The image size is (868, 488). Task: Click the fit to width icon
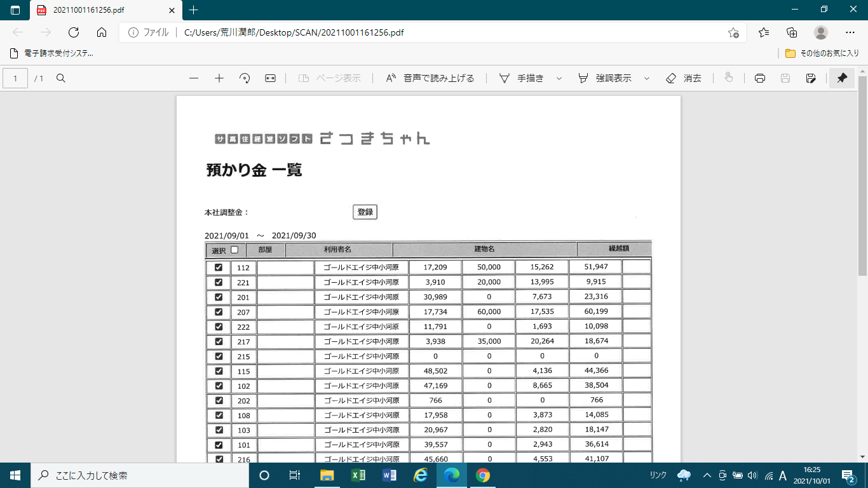pyautogui.click(x=270, y=78)
